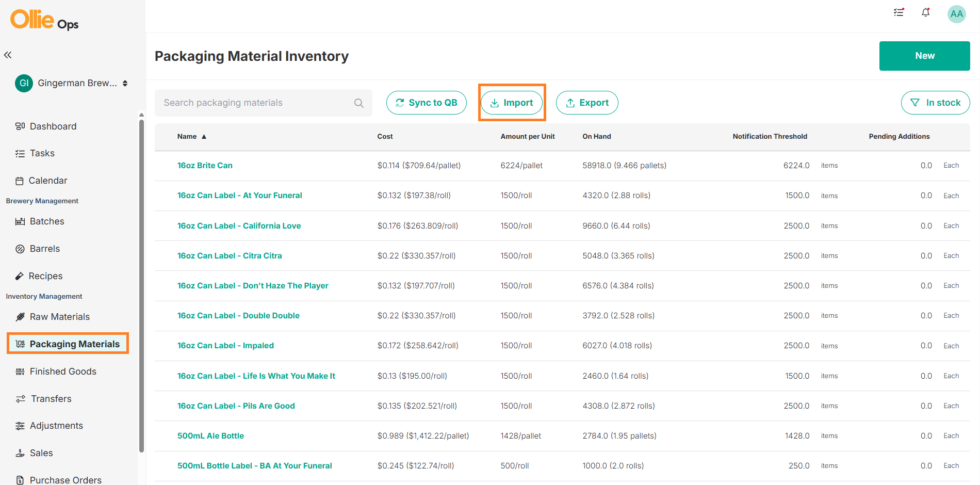
Task: Click the Pending Additions column header
Action: click(x=899, y=137)
